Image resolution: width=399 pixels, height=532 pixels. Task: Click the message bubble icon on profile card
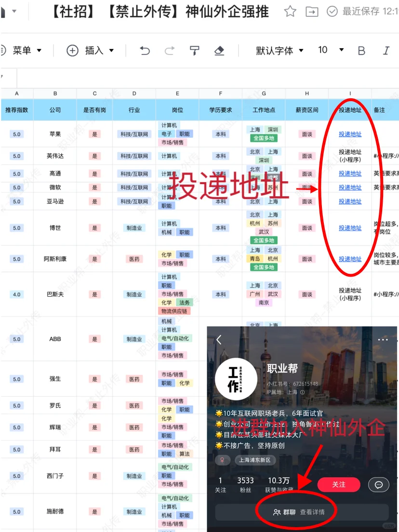(379, 485)
